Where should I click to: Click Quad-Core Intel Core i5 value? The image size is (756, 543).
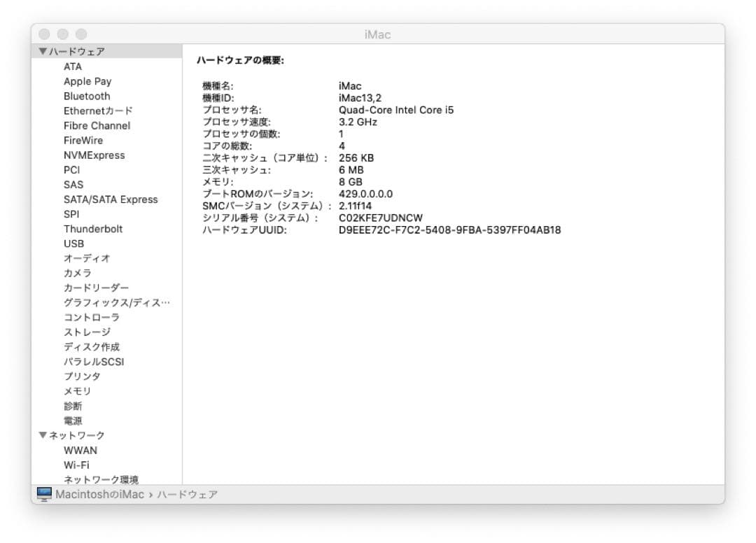click(x=395, y=110)
